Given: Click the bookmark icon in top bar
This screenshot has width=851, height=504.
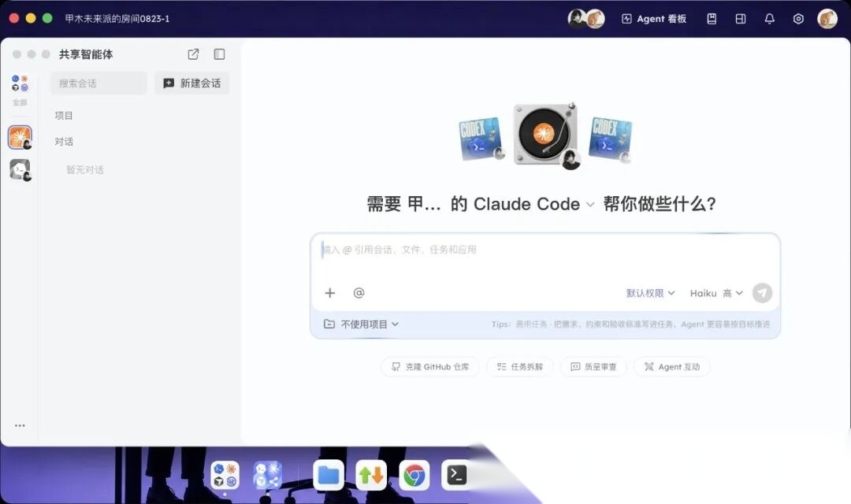Looking at the screenshot, I should pos(712,19).
